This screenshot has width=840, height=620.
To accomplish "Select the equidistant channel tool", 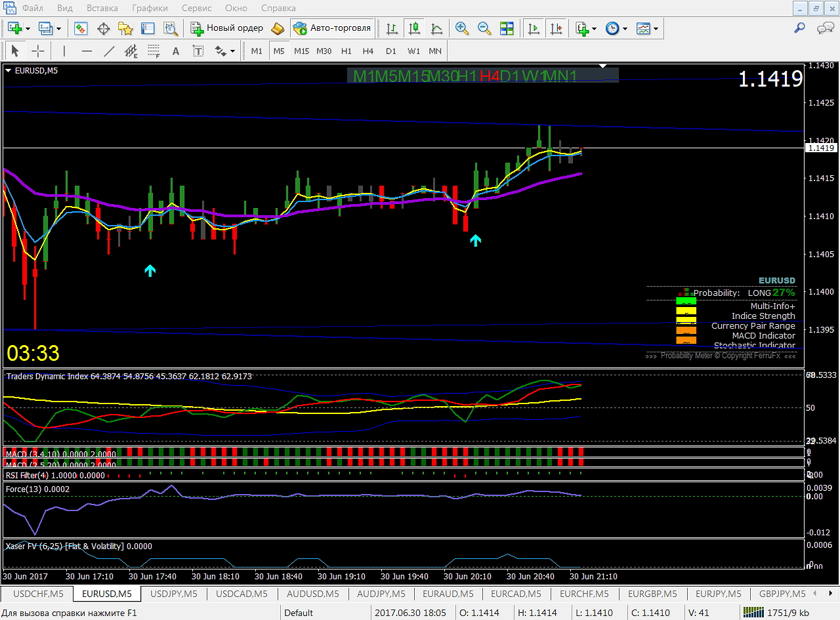I will coord(131,51).
